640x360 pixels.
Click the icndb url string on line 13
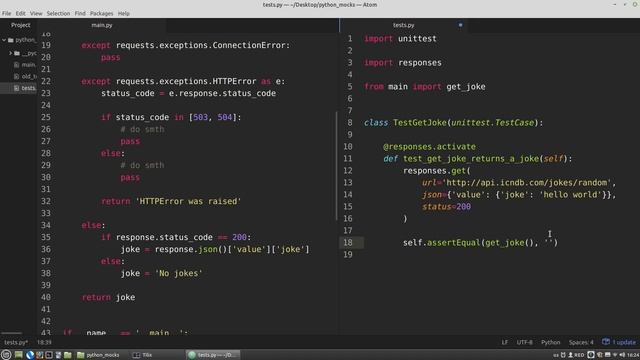point(526,182)
